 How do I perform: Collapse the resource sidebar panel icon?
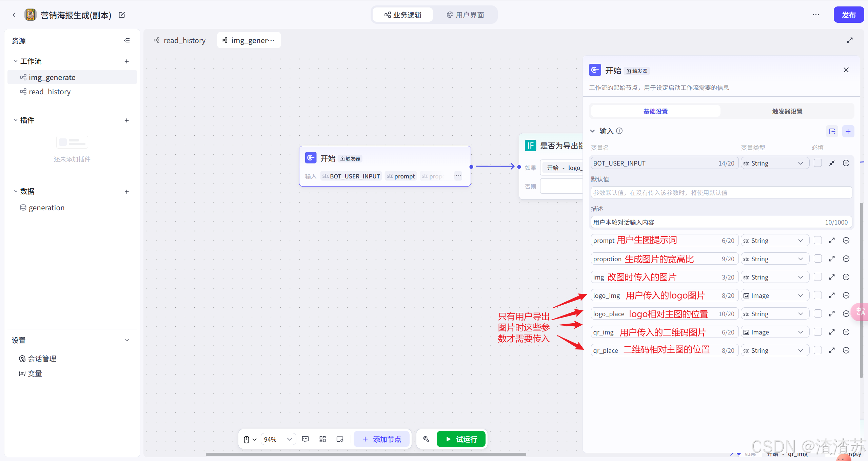pos(127,40)
